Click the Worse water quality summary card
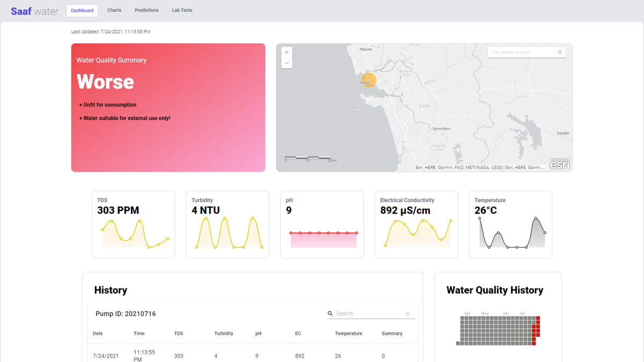644x362 pixels. 168,107
